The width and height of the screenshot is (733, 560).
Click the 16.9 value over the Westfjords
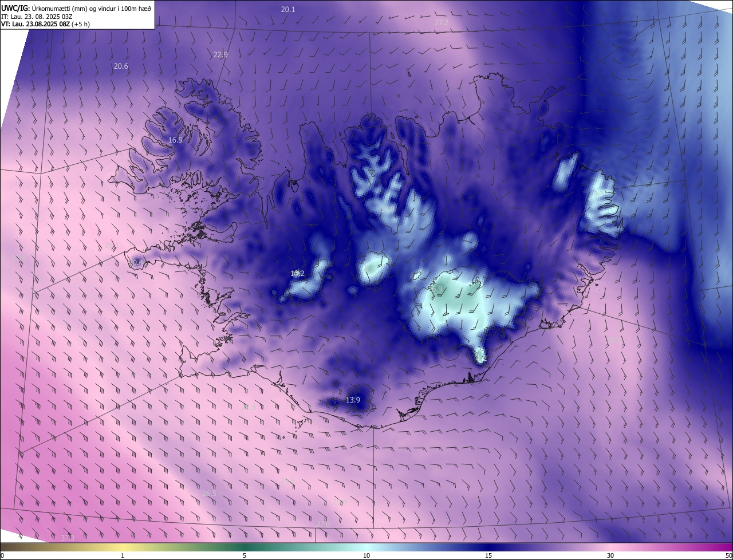[175, 140]
